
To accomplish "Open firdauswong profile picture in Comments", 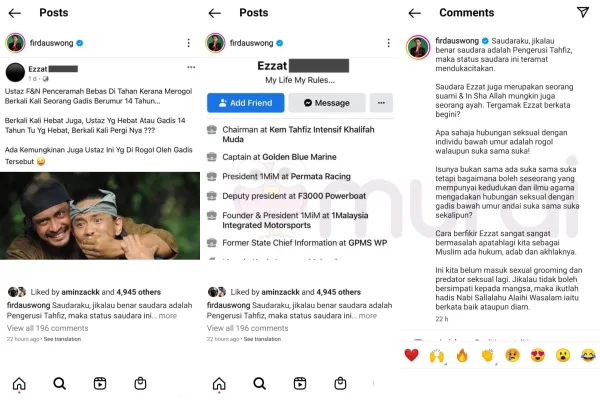I will (418, 47).
